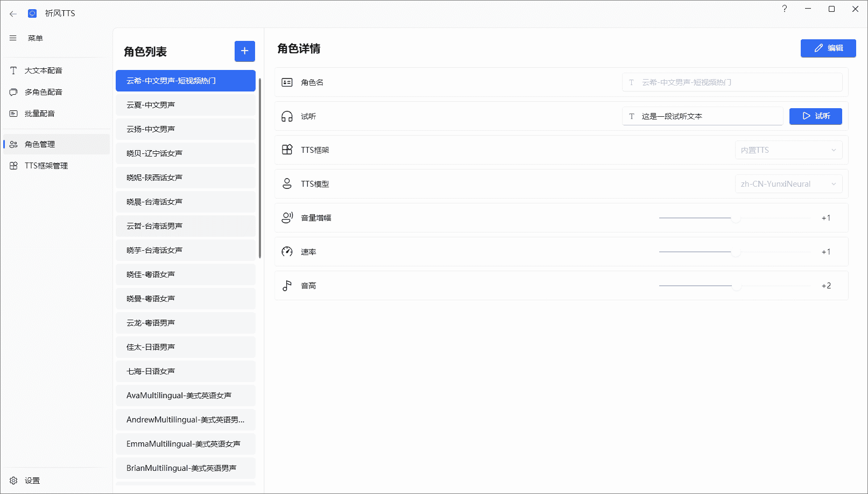
Task: Click the 角色管理 people icon
Action: pyautogui.click(x=13, y=144)
